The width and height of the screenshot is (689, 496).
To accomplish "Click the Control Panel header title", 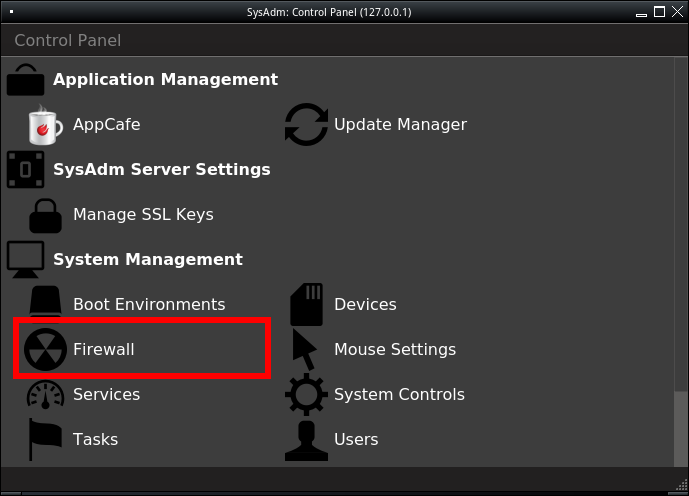I will pyautogui.click(x=68, y=40).
